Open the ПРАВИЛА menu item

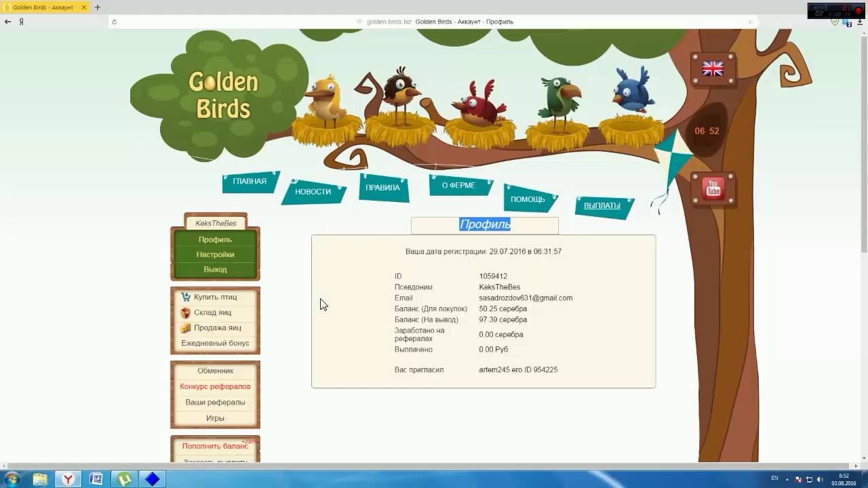[x=382, y=188]
